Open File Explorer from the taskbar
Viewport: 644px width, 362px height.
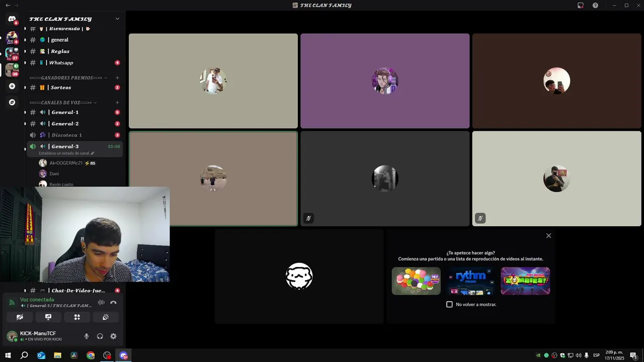click(57, 355)
